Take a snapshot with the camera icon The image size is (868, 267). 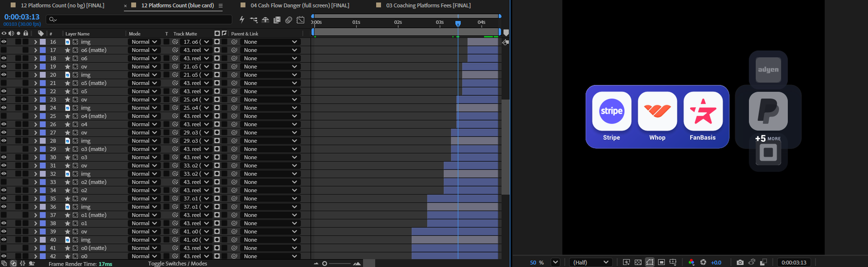pyautogui.click(x=740, y=262)
